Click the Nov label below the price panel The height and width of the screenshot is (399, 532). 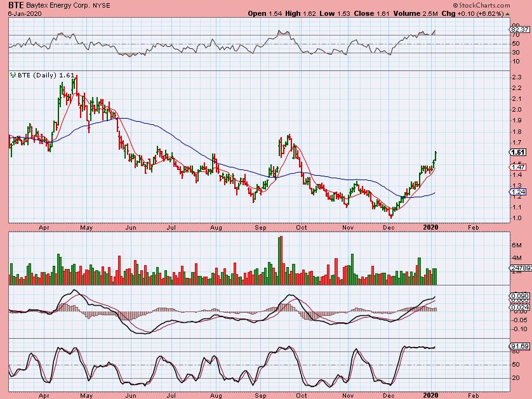pos(348,228)
